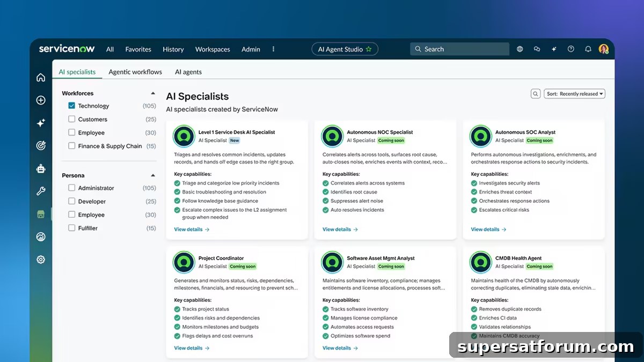Click the sparkle Now Assist header icon
This screenshot has height=362, width=644.
[x=554, y=49]
